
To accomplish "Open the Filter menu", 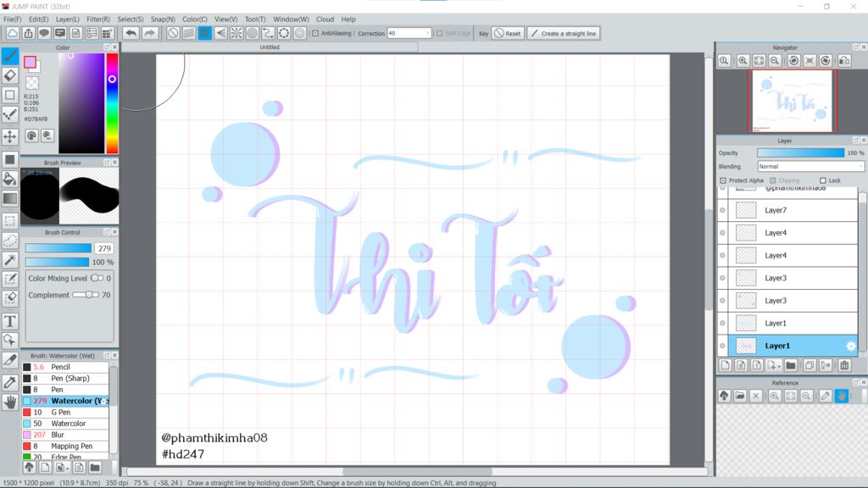I will pyautogui.click(x=98, y=19).
